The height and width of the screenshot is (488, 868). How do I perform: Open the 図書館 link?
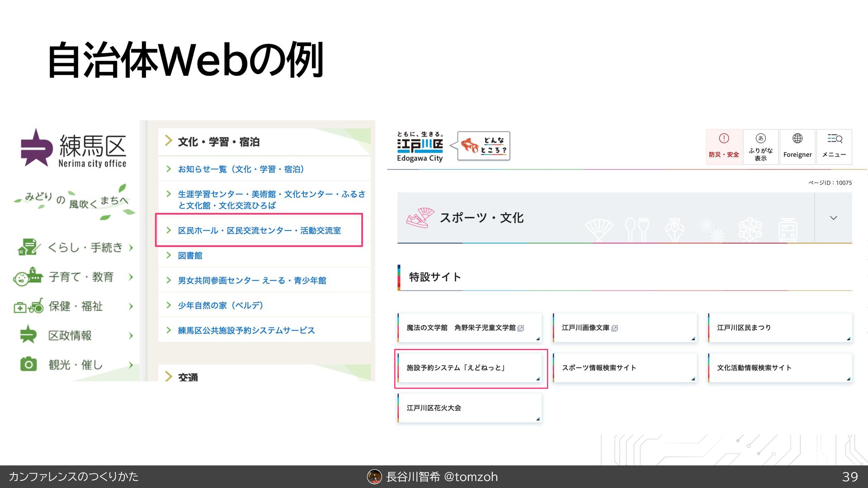point(190,256)
